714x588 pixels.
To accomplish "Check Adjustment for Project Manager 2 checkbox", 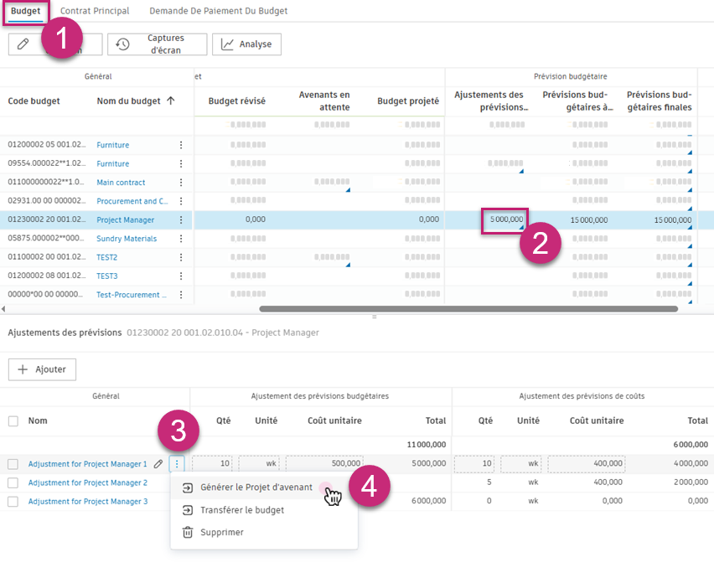I will (x=13, y=482).
